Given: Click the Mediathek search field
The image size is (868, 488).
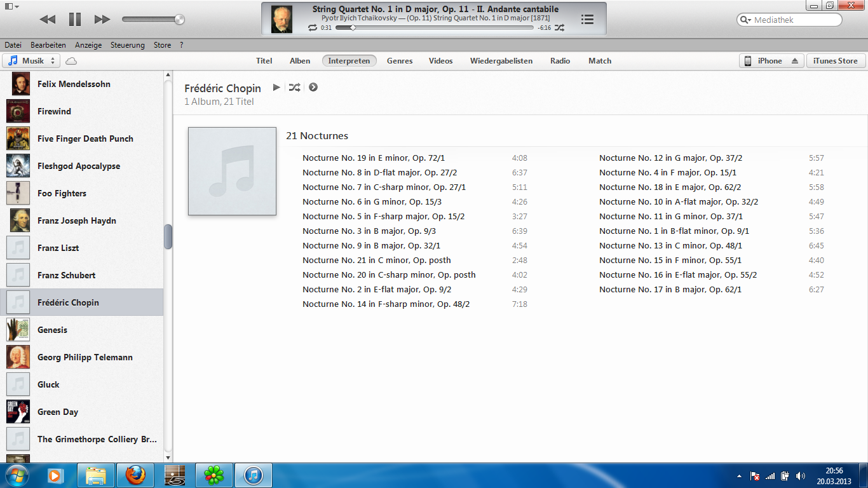Looking at the screenshot, I should pos(789,20).
